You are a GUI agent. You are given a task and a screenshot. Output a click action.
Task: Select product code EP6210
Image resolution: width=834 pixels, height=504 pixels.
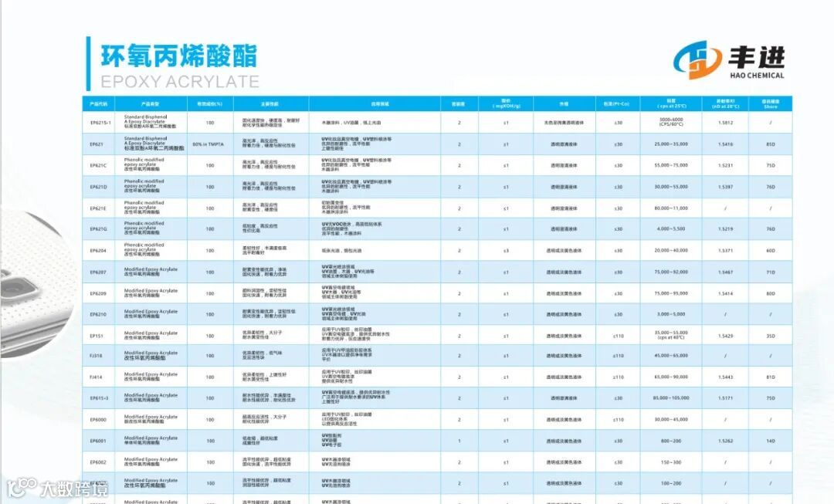coord(98,314)
